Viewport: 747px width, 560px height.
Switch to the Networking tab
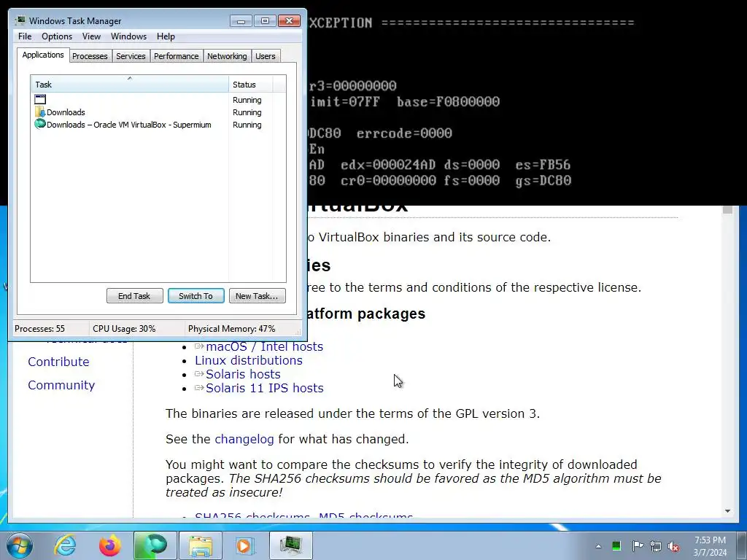tap(227, 56)
